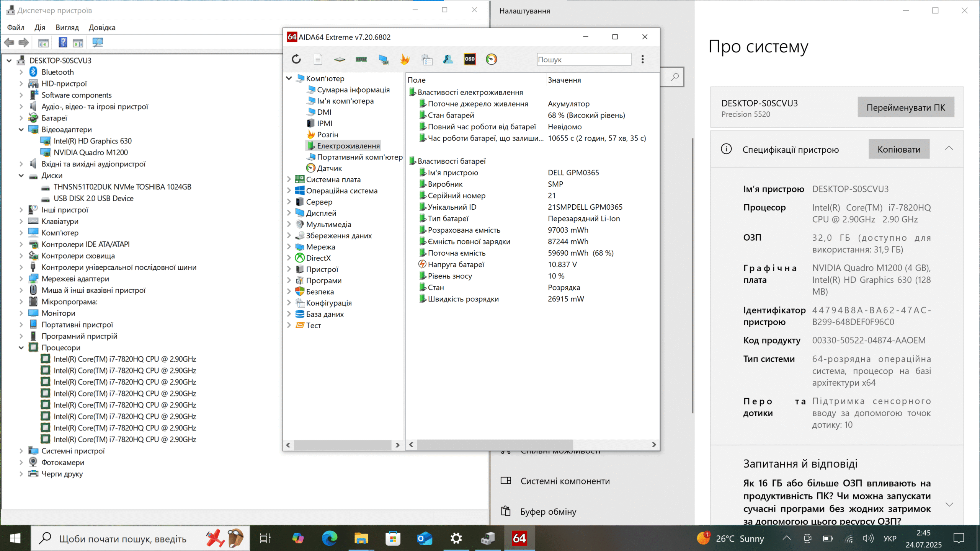This screenshot has width=980, height=551.
Task: Click the Refresh icon in AIDA64 toolbar
Action: pyautogui.click(x=296, y=59)
